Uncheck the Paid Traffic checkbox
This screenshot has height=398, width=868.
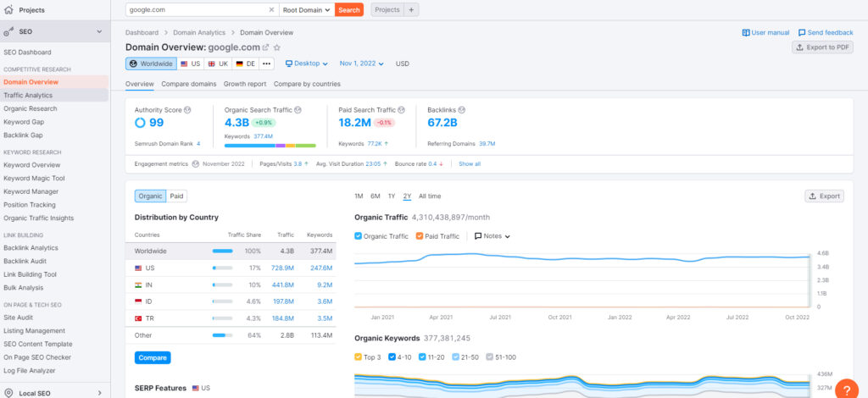(420, 236)
